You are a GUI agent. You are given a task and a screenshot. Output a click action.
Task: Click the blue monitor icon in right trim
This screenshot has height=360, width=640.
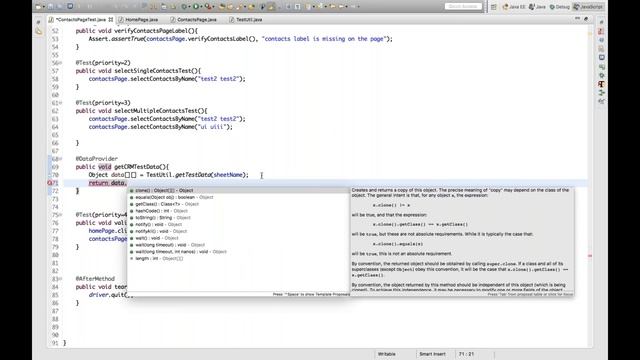601,58
